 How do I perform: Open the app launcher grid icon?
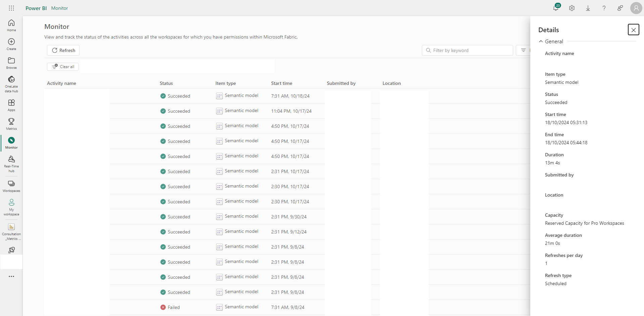pyautogui.click(x=11, y=8)
